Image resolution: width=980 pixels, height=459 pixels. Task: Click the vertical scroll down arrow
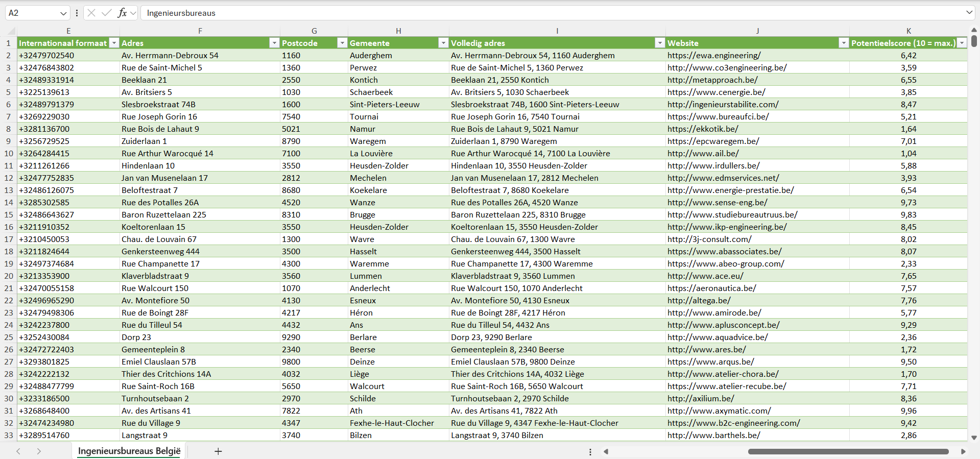tap(974, 438)
